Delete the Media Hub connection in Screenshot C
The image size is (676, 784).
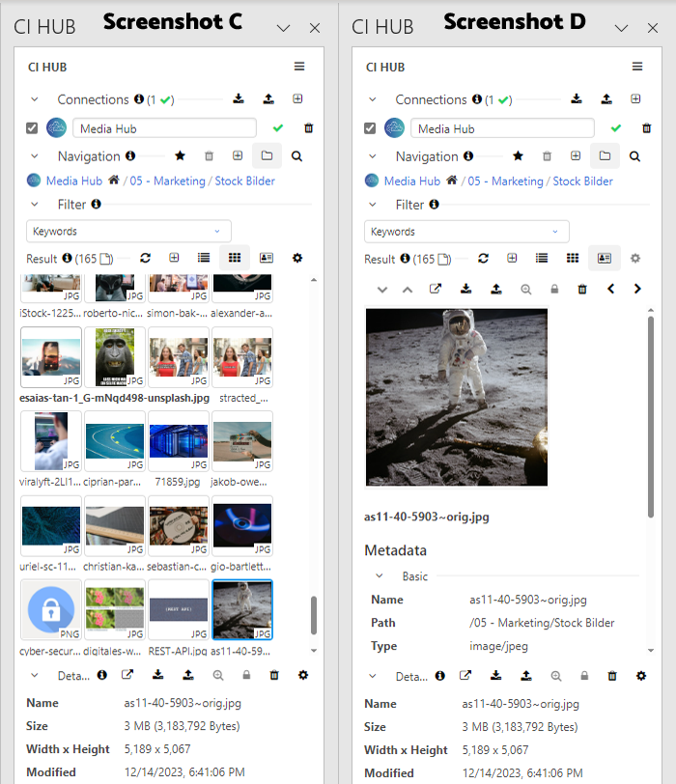[309, 128]
